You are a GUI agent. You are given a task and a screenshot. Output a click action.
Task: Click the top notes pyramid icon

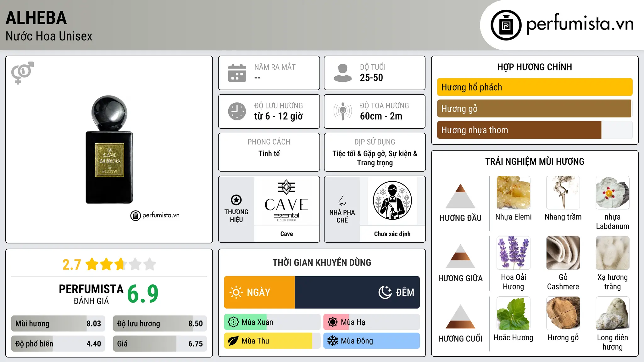pos(460,196)
